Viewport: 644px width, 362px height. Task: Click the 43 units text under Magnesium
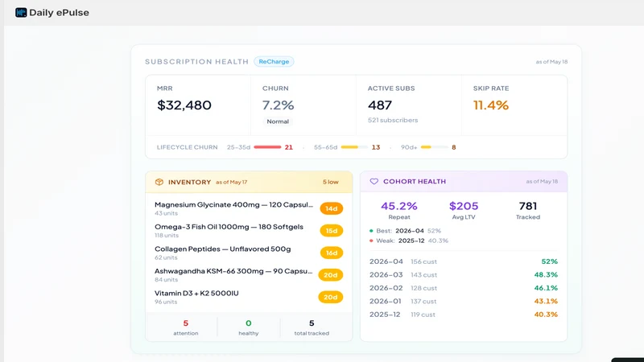pos(166,213)
